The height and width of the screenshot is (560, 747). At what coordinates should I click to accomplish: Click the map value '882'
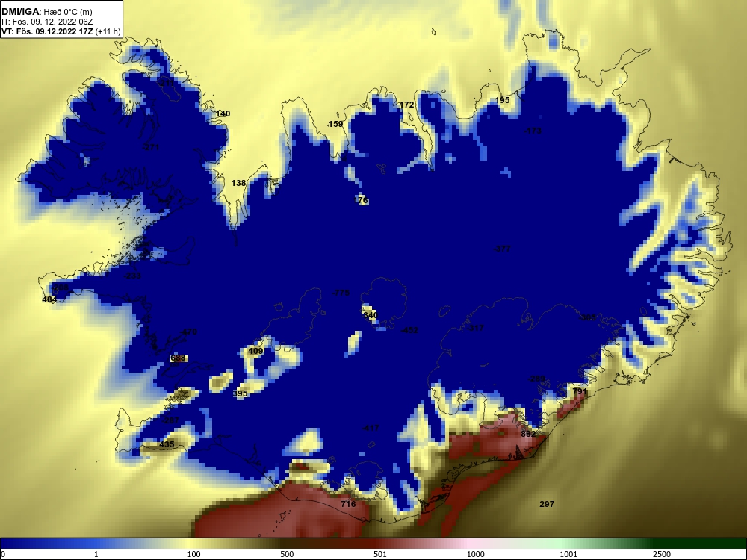coord(528,434)
